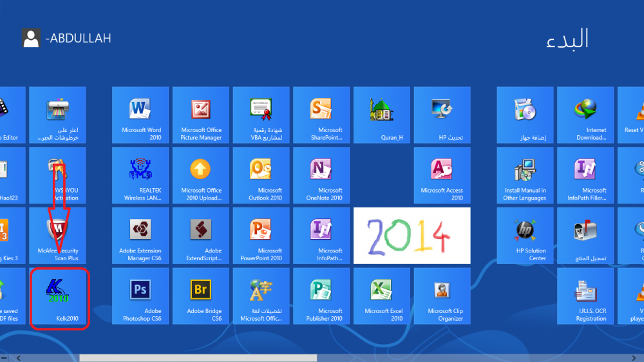
Task: Click the user profile avatar picture
Action: (32, 39)
